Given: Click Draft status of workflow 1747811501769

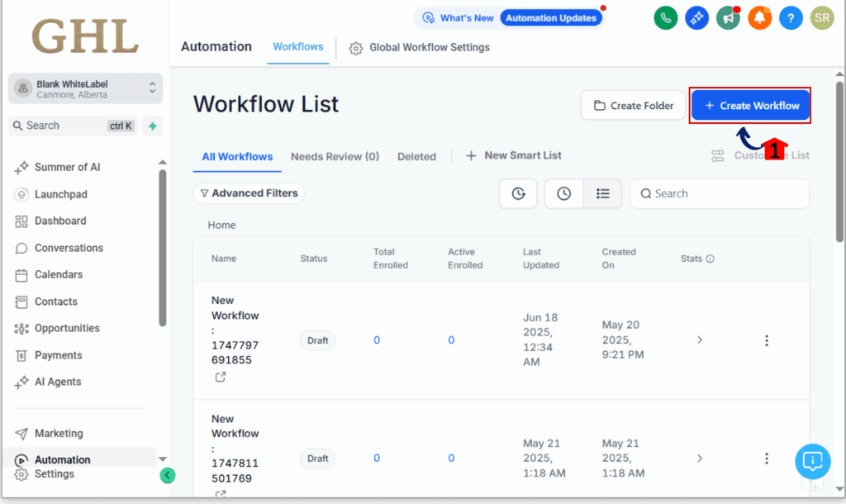Looking at the screenshot, I should (x=318, y=459).
